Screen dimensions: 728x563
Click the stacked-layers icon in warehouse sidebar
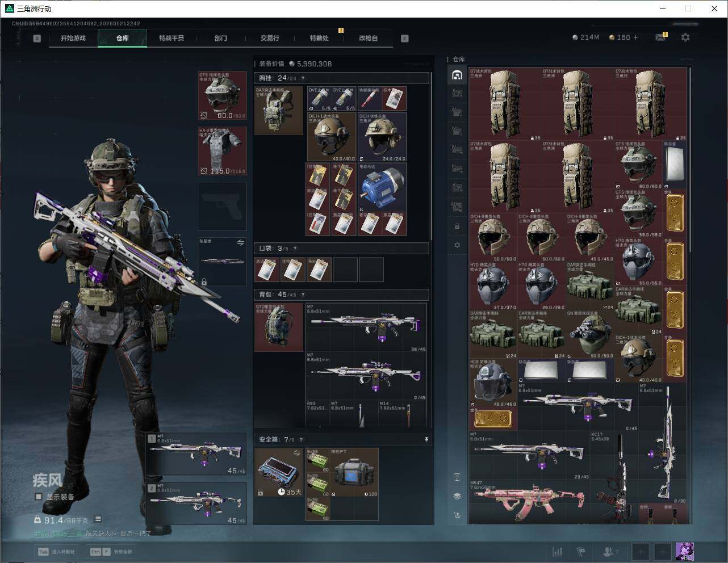[x=457, y=496]
